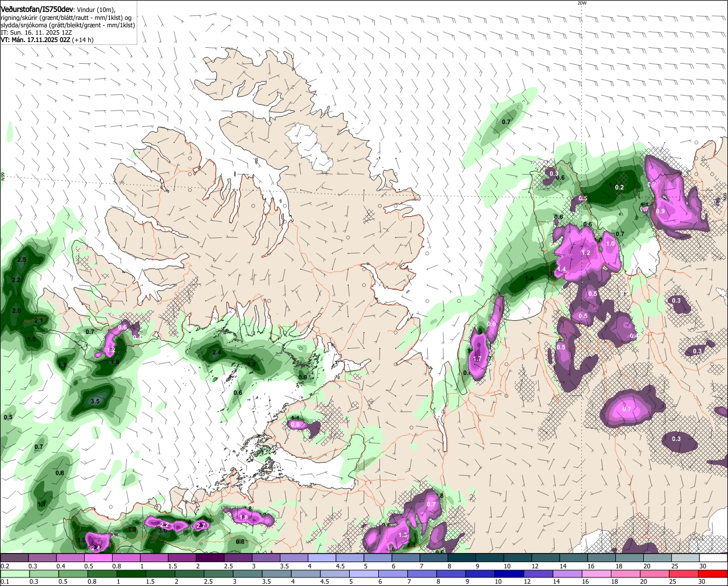Click the '1.0' snowfall value on the map
The image size is (728, 586).
610,244
